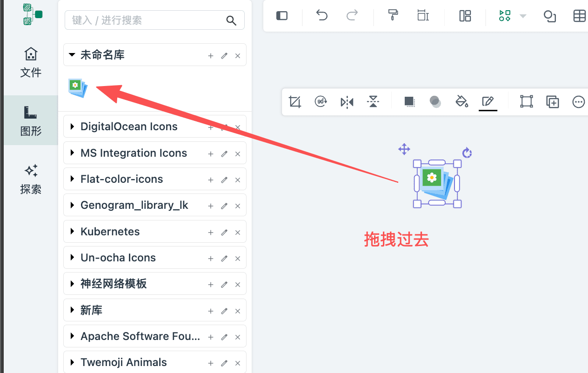Expand the Kubernetes shape library

coord(72,232)
